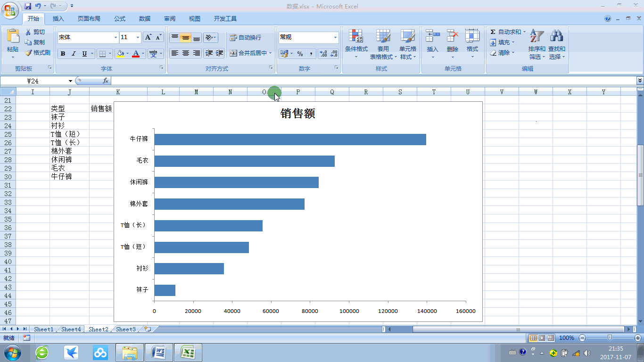Toggle Wrap Text (自动换行)
This screenshot has width=644, height=362.
(x=245, y=38)
